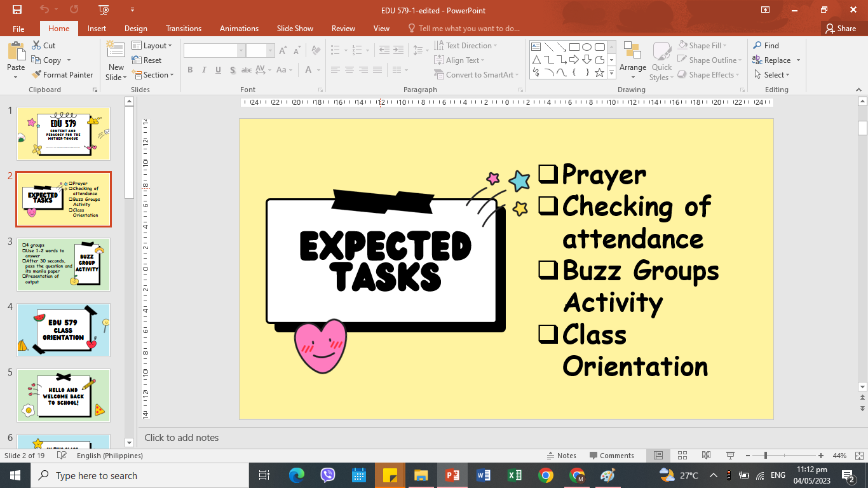Open the Clipboard dialog launcher

click(x=95, y=90)
